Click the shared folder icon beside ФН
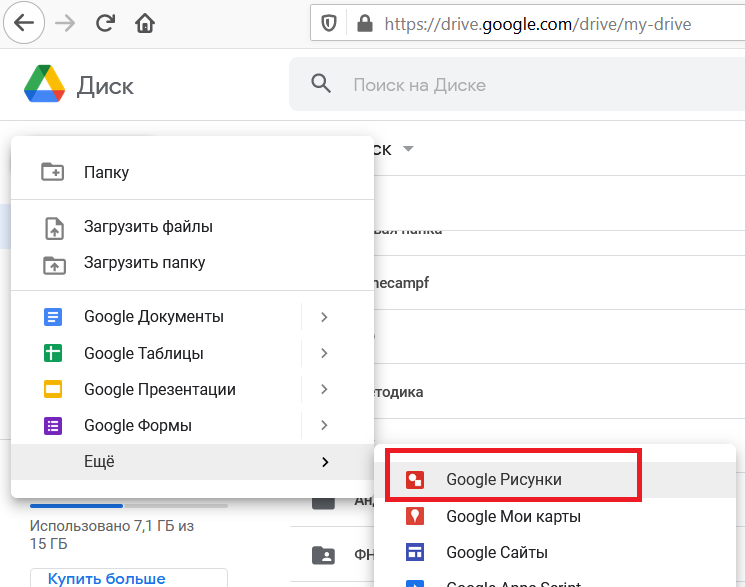The height and width of the screenshot is (587, 745). [x=324, y=554]
